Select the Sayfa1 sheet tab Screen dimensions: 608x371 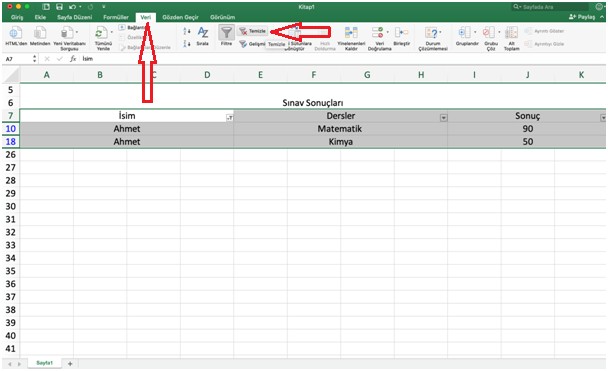click(44, 363)
